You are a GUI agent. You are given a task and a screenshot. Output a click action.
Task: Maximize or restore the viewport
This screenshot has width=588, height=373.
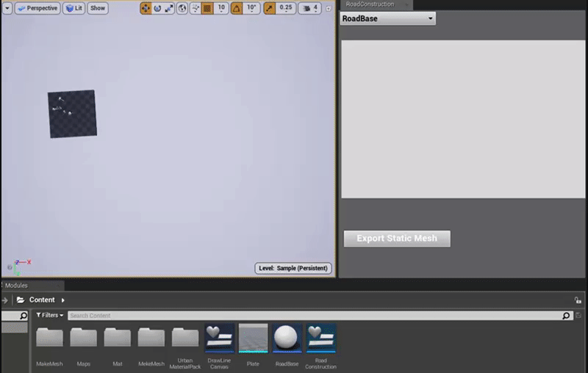[329, 8]
